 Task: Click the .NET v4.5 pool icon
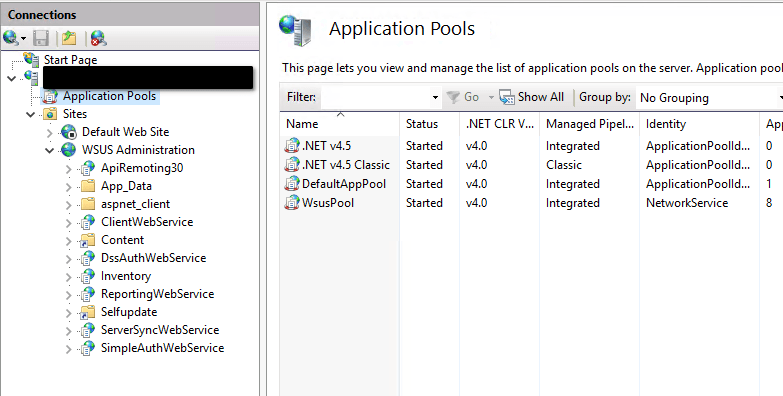tap(292, 146)
